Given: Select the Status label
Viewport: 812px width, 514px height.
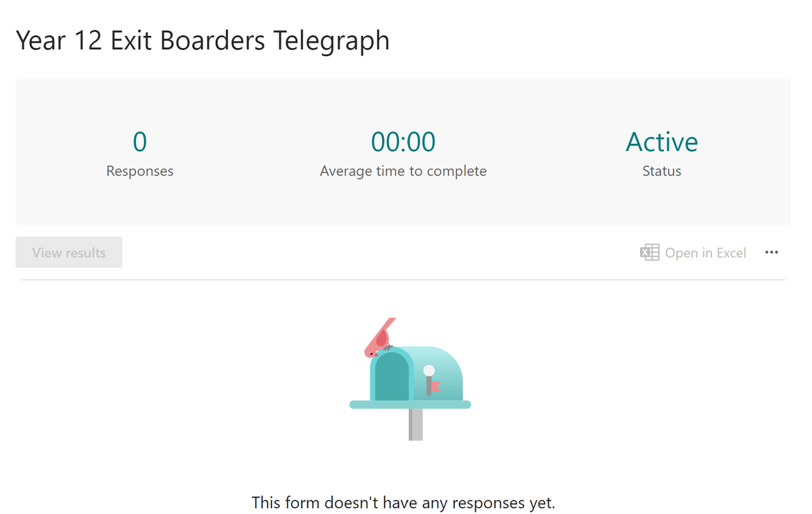Looking at the screenshot, I should 662,171.
